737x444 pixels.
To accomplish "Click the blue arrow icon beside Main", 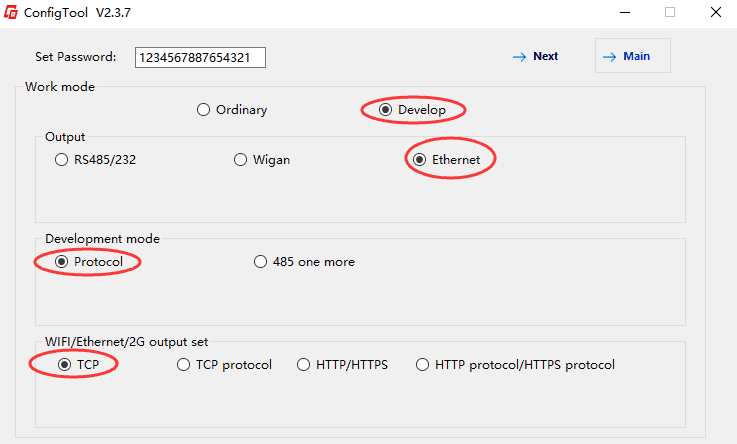I will point(609,57).
